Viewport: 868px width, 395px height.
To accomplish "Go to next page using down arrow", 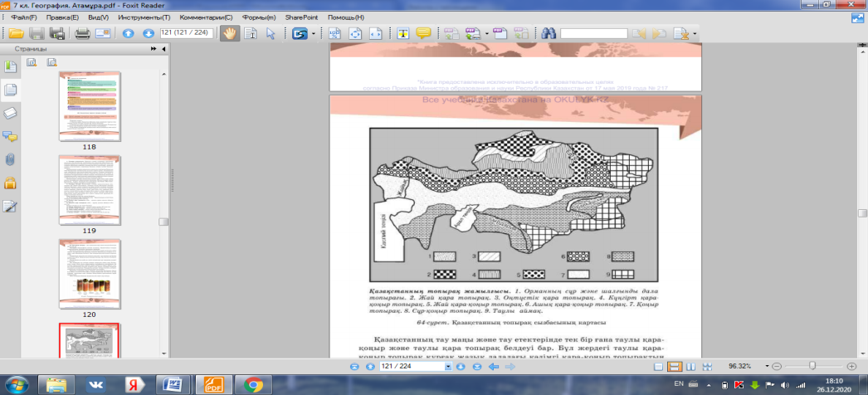I will (x=149, y=33).
